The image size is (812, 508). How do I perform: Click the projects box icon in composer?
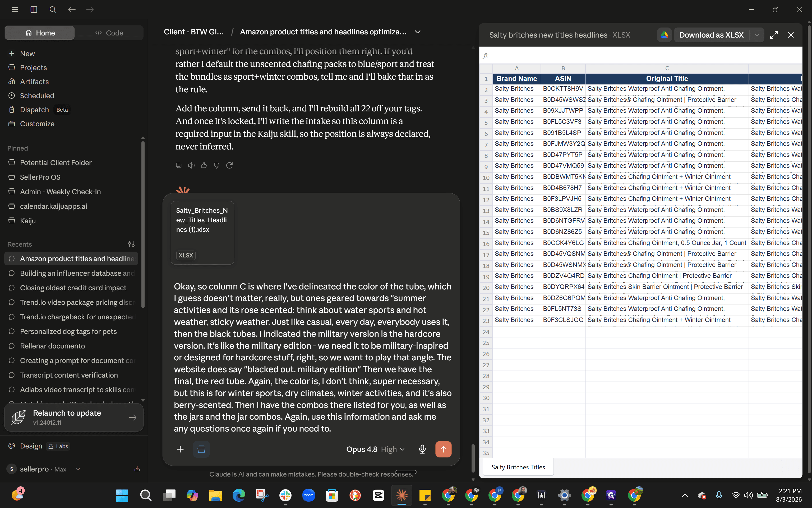(201, 449)
